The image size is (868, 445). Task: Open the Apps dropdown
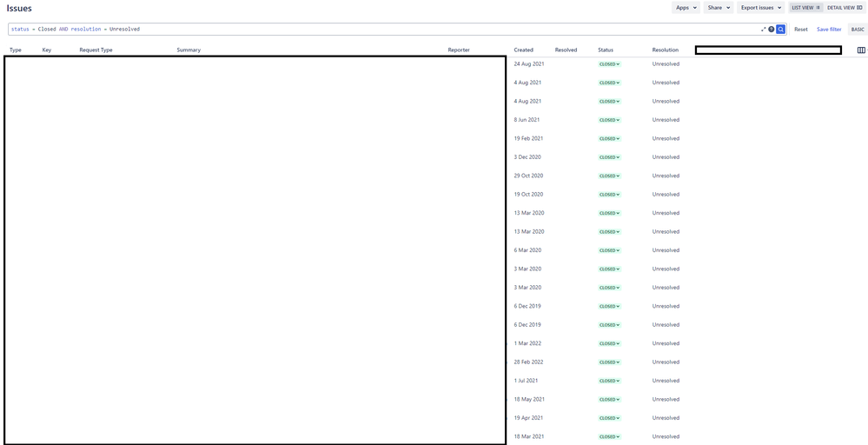(686, 8)
